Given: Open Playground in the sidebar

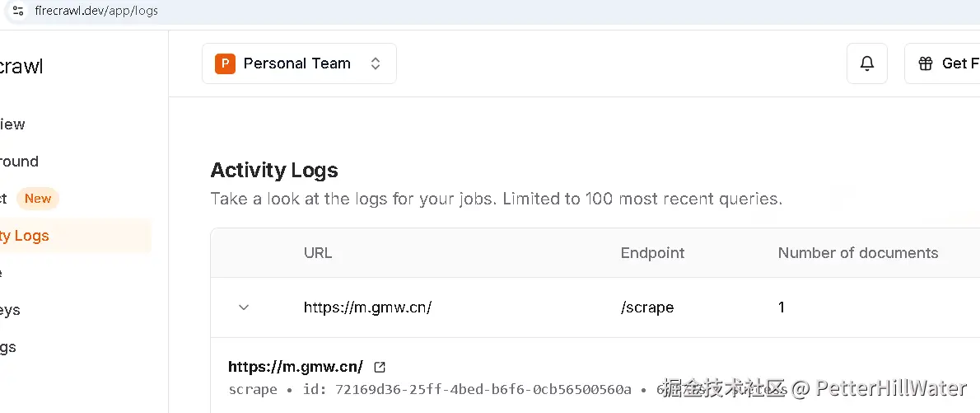Looking at the screenshot, I should coord(19,162).
